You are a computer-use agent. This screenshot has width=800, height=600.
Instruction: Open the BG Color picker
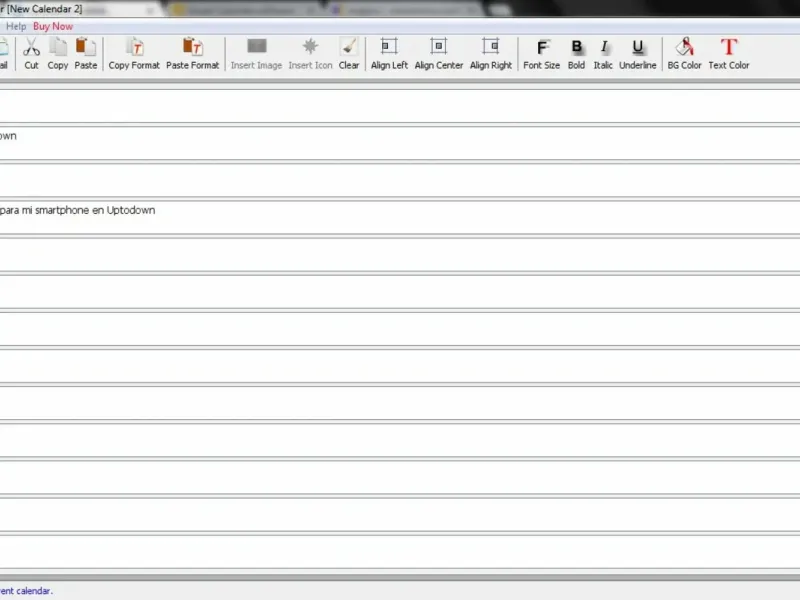(685, 53)
